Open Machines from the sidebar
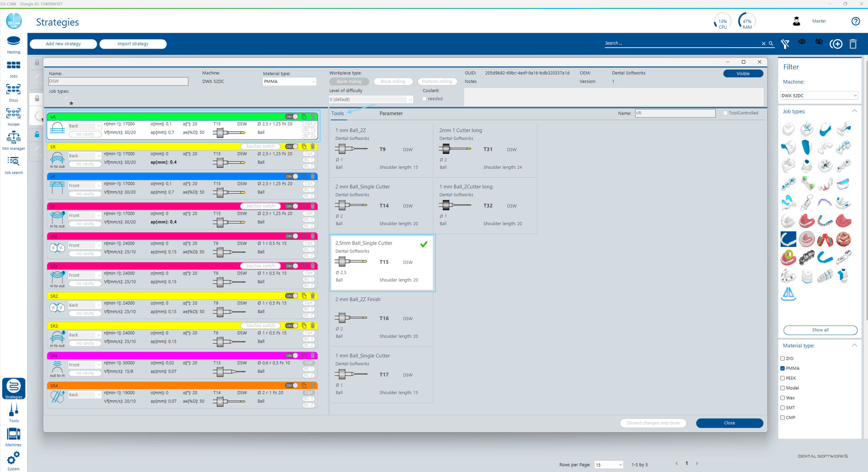 14,436
